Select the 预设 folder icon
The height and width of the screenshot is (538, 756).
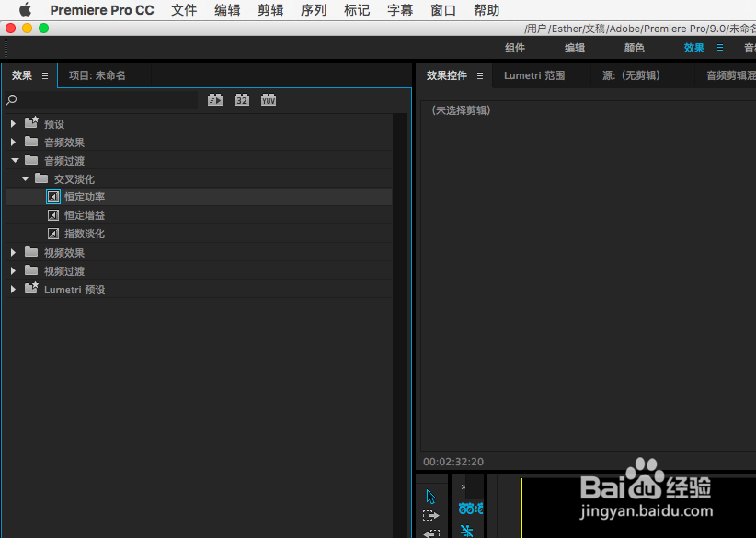(x=31, y=123)
